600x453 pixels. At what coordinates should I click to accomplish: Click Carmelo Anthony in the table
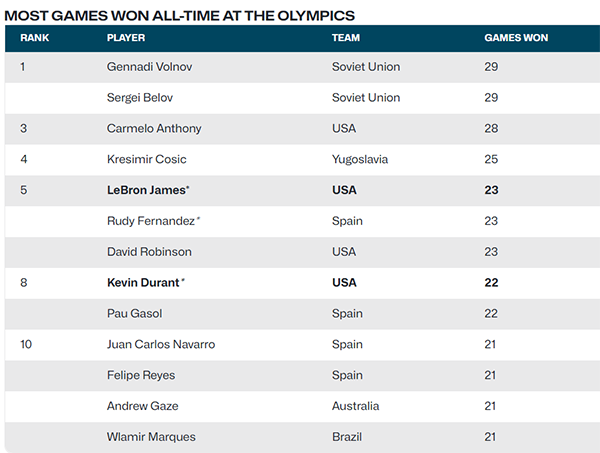pyautogui.click(x=154, y=129)
